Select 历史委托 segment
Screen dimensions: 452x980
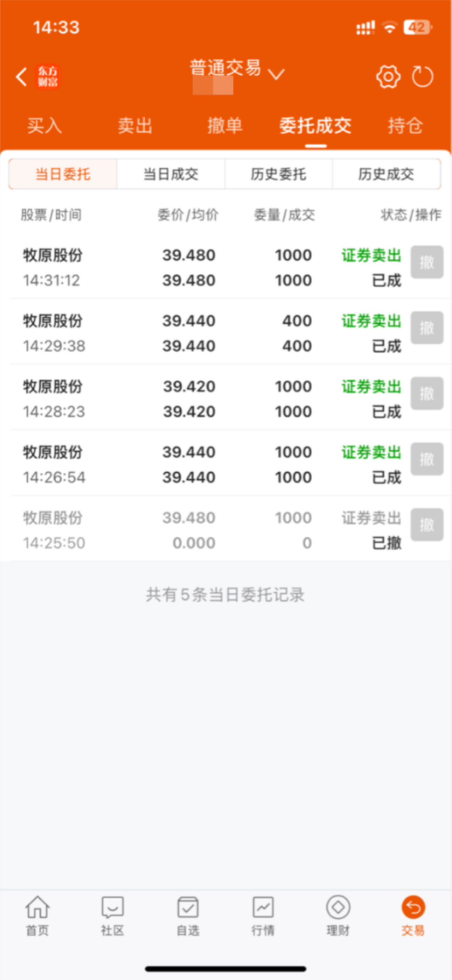(278, 174)
